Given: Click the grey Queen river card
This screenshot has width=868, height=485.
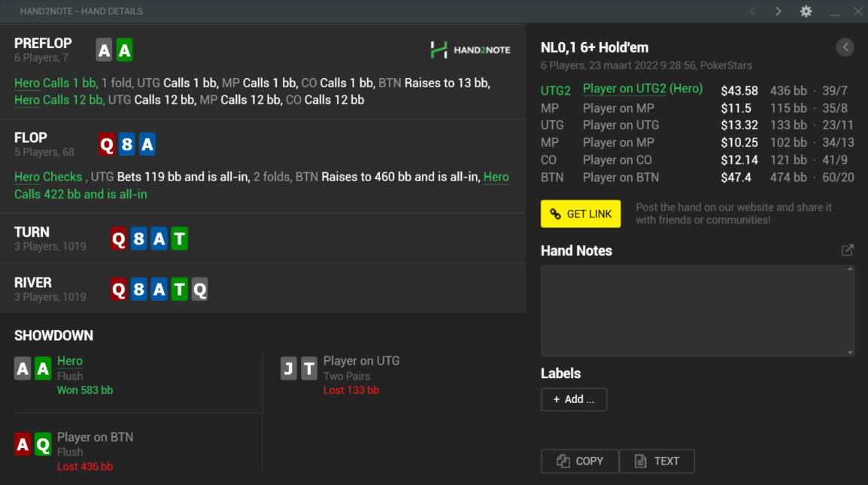Looking at the screenshot, I should click(200, 289).
